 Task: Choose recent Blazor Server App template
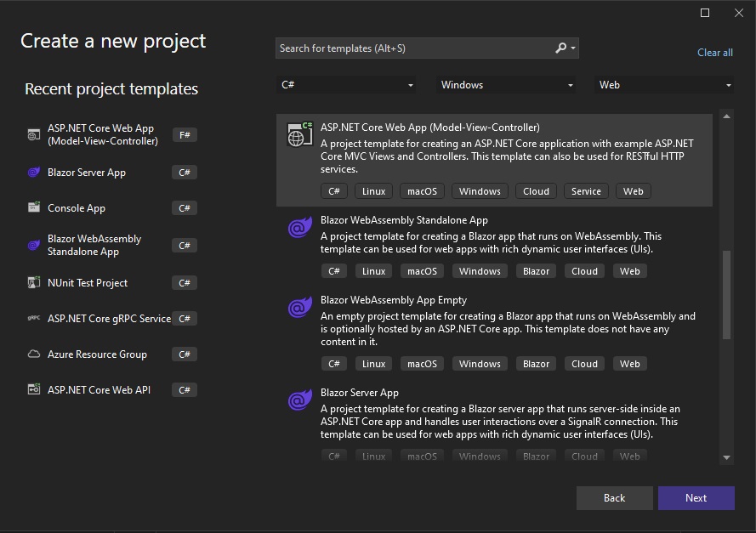point(112,172)
